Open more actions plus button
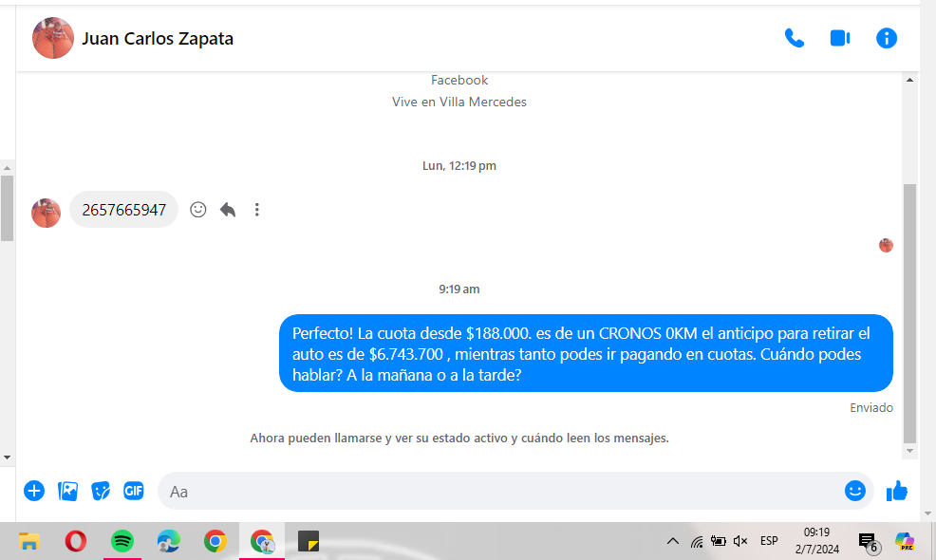This screenshot has width=936, height=560. click(x=34, y=491)
